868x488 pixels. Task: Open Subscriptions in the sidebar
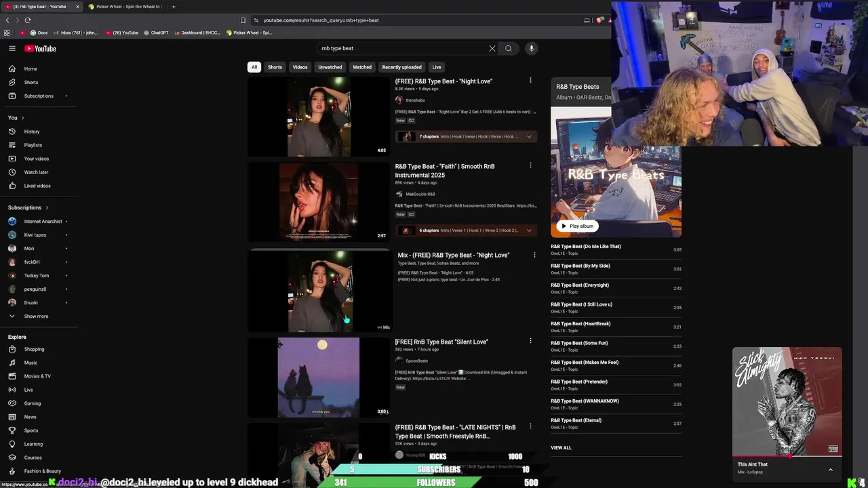39,96
